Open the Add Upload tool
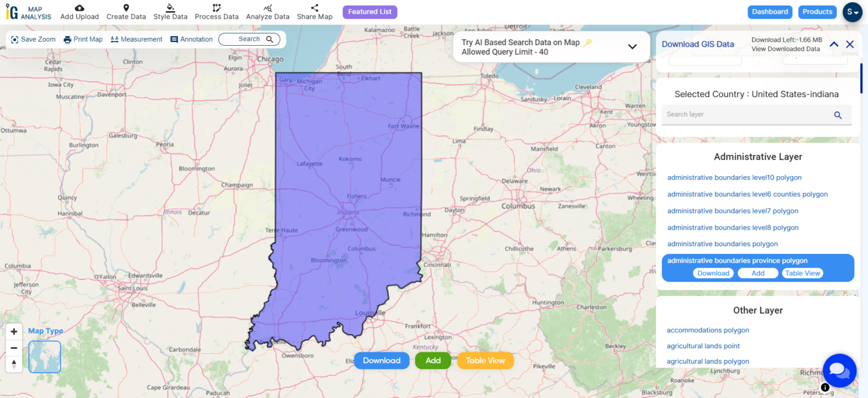The height and width of the screenshot is (398, 868). (79, 12)
